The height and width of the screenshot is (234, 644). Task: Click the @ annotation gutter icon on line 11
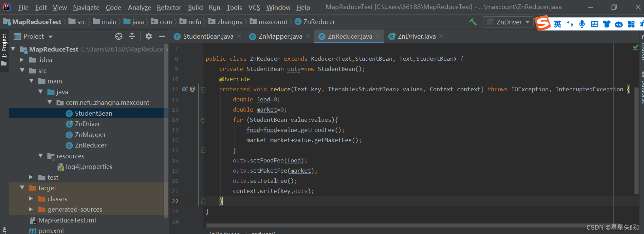192,89
